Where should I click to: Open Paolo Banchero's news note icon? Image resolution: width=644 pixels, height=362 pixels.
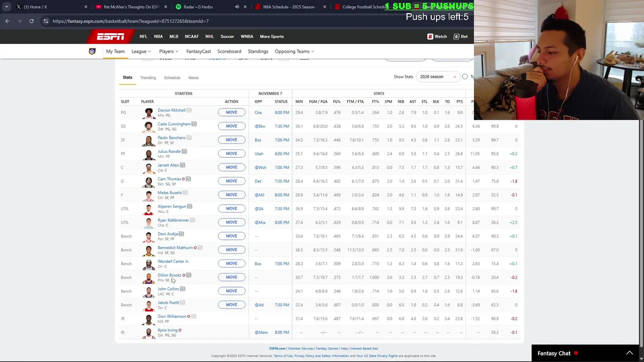189,138
